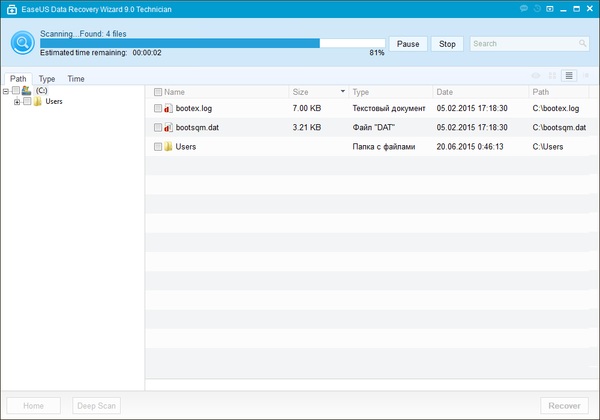Click the 81% progress percentage

pos(377,53)
